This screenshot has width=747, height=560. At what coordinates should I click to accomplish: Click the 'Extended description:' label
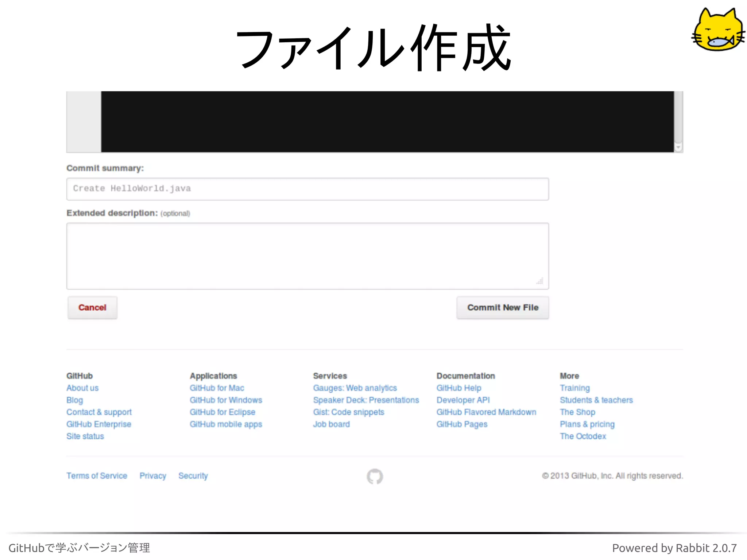click(112, 213)
